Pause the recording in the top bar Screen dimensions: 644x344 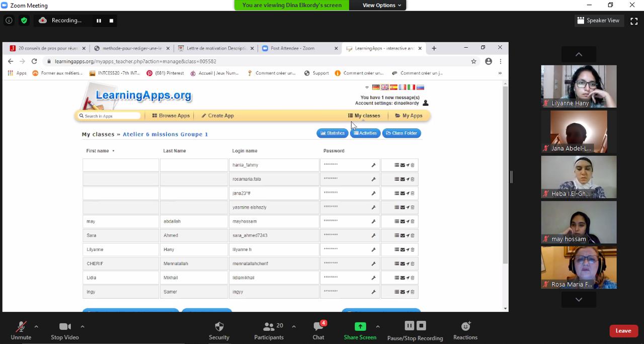pyautogui.click(x=99, y=21)
